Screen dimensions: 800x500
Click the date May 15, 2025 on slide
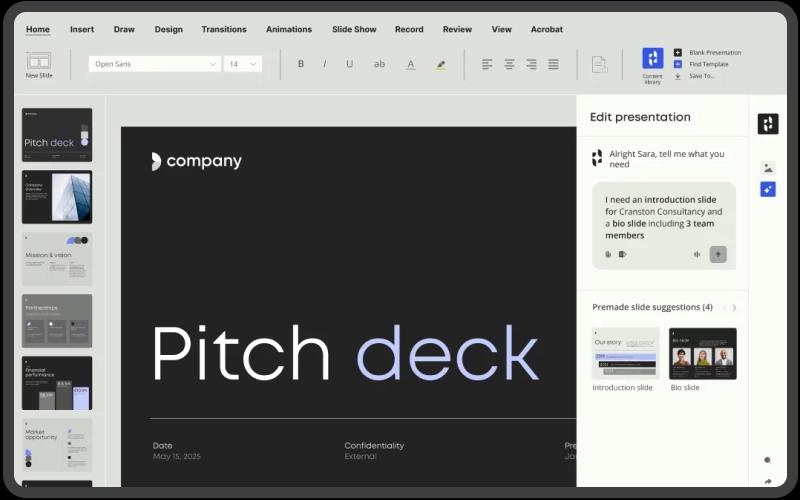177,456
